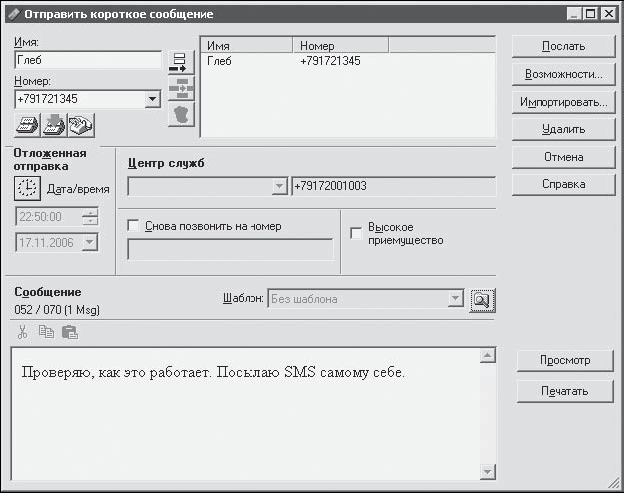The image size is (624, 493).
Task: Click the delayed sending clock icon
Action: point(27,188)
